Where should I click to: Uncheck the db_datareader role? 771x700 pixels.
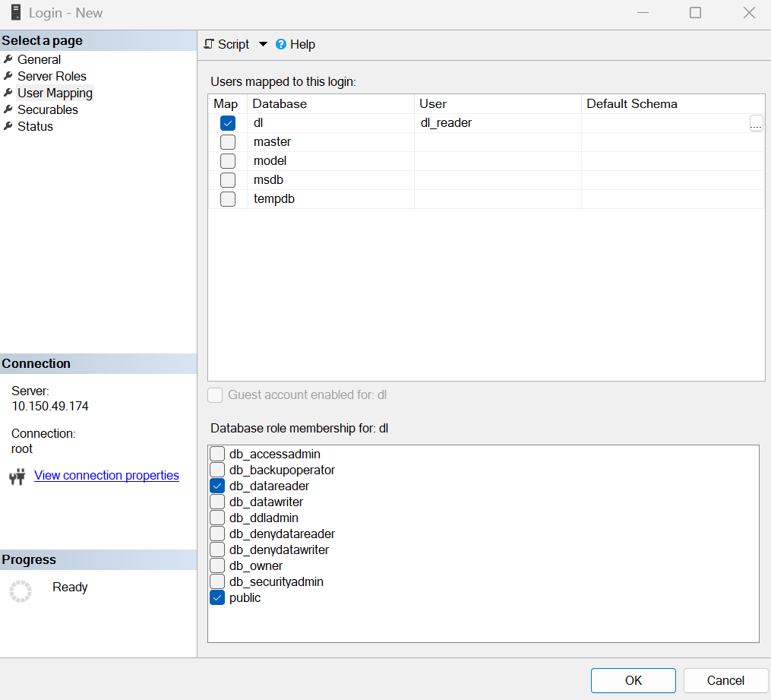(217, 486)
